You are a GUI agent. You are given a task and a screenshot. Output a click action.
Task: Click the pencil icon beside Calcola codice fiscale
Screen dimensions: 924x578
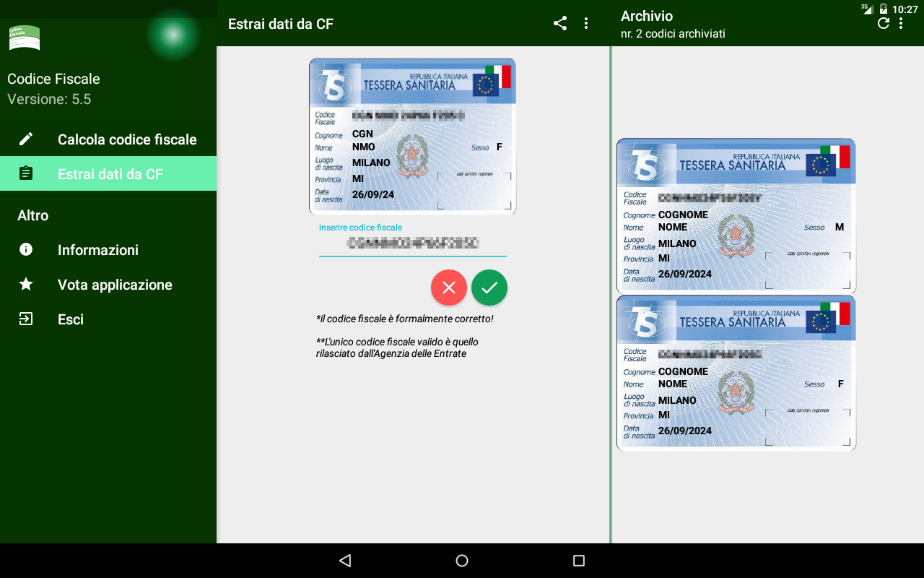click(26, 139)
